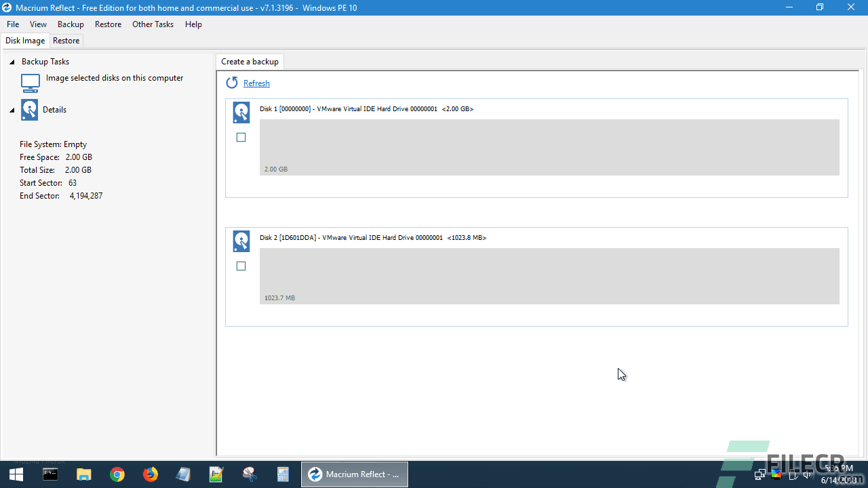Open the Other Tasks menu
The image size is (868, 488).
tap(153, 24)
